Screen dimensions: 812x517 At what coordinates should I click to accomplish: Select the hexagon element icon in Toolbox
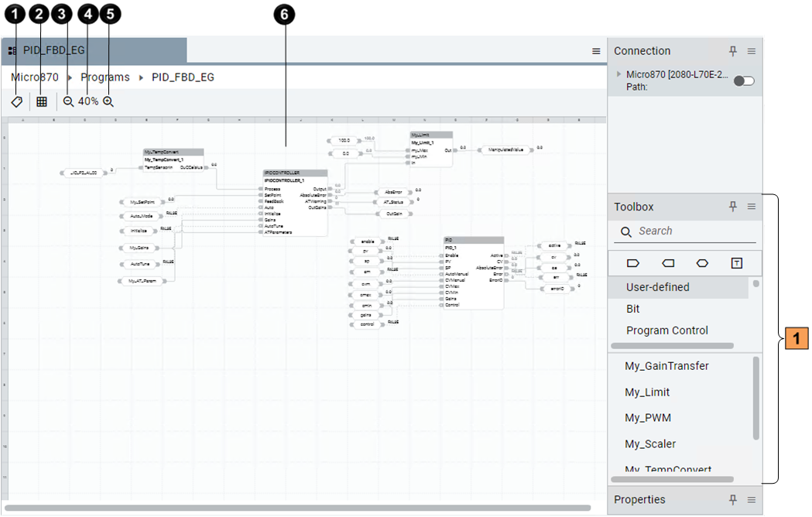(702, 263)
